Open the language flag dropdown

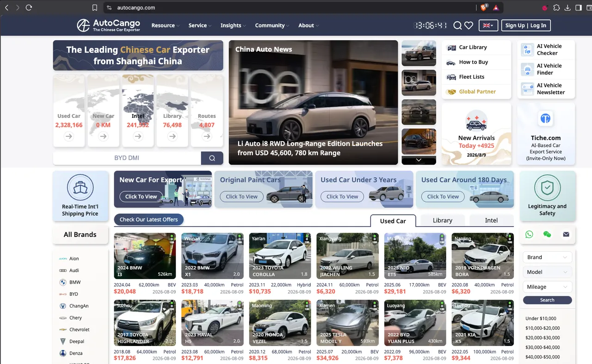488,25
